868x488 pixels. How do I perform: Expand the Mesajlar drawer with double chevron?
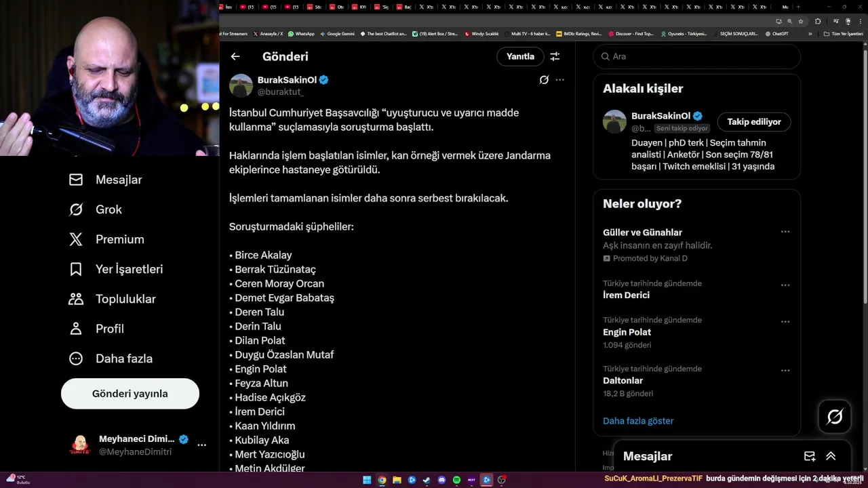pyautogui.click(x=831, y=456)
